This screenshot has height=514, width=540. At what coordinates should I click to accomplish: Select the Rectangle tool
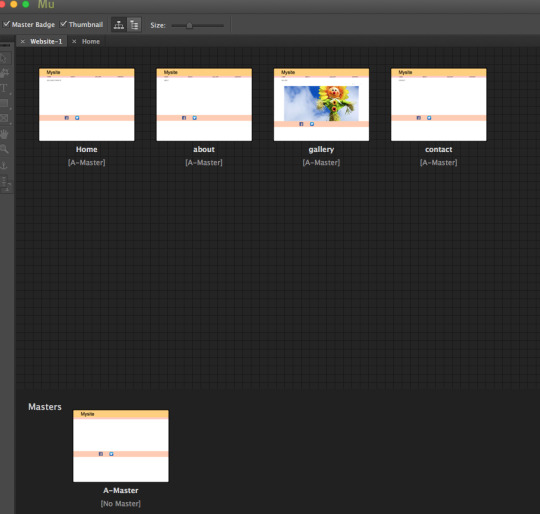tap(4, 103)
